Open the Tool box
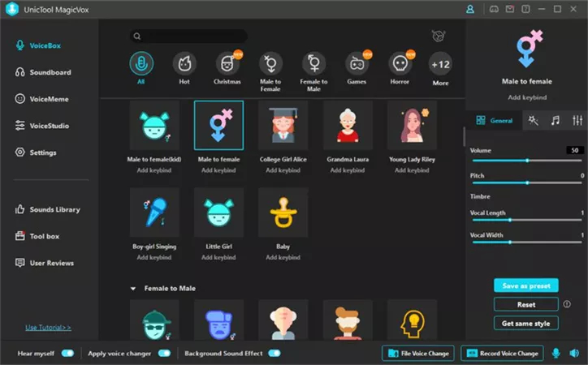 [37, 236]
